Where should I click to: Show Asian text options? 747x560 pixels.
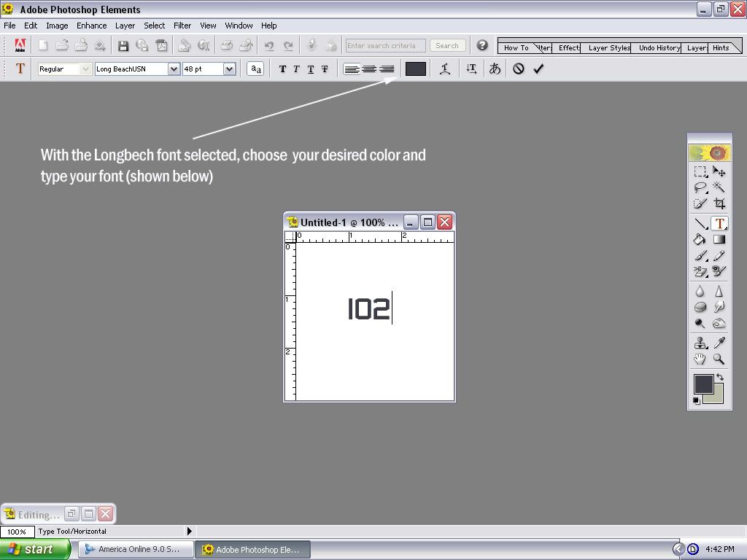[495, 69]
